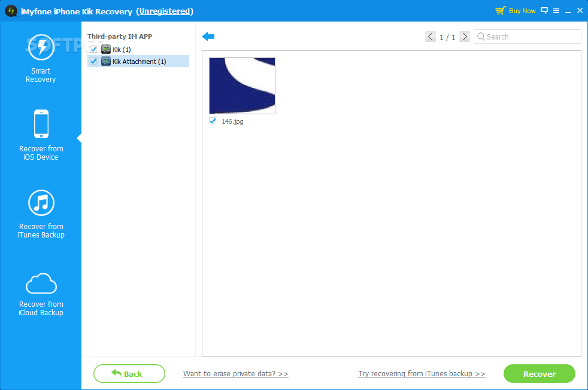Click the Third-party IM APP heading
Image resolution: width=588 pixels, height=390 pixels.
coord(120,36)
